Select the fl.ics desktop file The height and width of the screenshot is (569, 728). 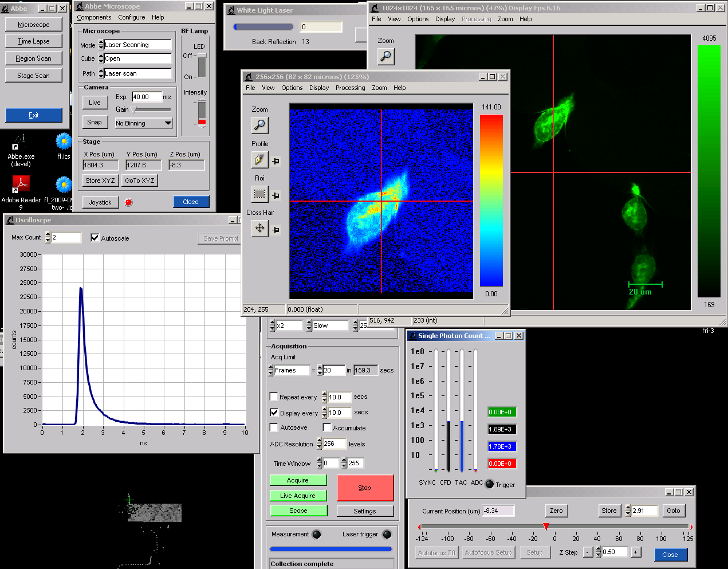(64, 146)
